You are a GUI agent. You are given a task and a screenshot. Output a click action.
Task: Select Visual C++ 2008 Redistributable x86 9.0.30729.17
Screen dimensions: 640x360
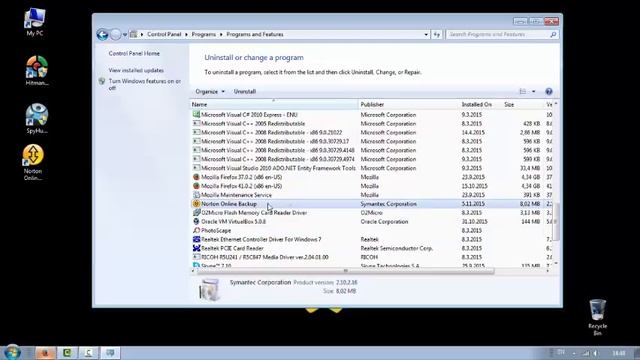coord(372,142)
